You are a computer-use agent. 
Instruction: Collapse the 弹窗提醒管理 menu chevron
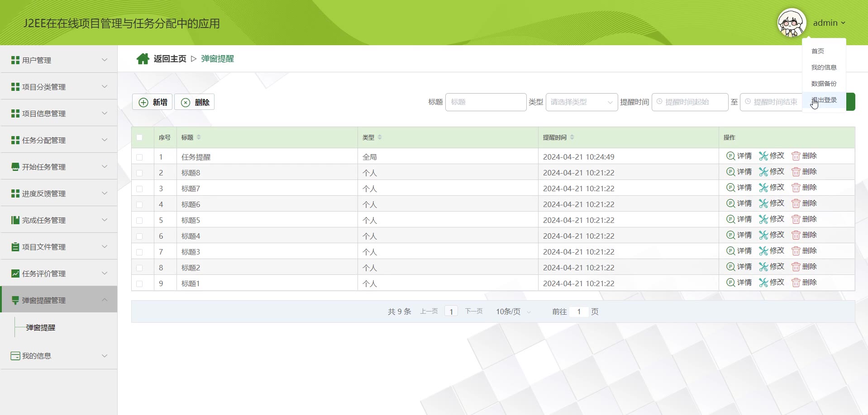coord(105,300)
